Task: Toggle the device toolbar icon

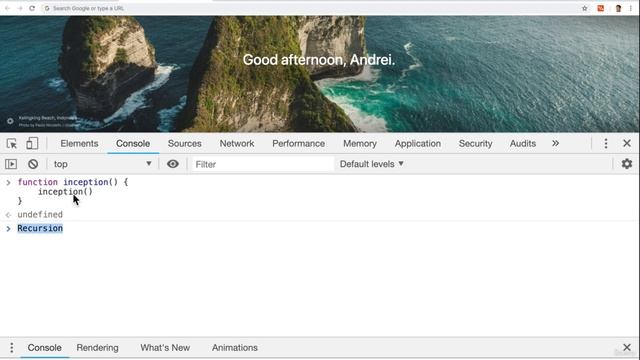Action: point(32,144)
